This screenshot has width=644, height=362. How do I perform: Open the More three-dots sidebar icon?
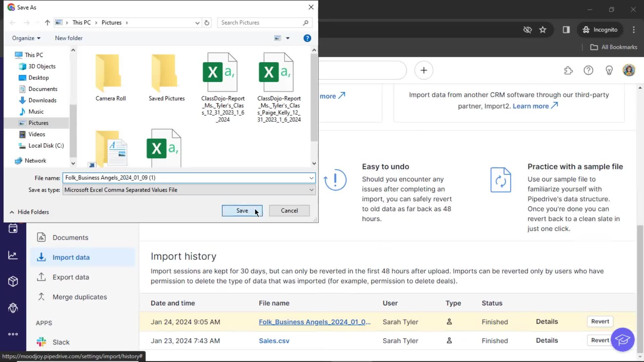(x=13, y=334)
